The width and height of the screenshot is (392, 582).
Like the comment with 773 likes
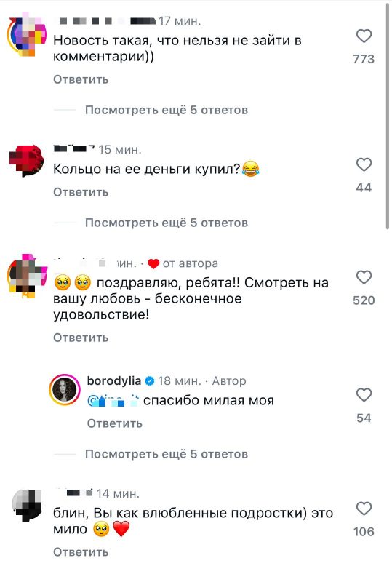pos(364,36)
